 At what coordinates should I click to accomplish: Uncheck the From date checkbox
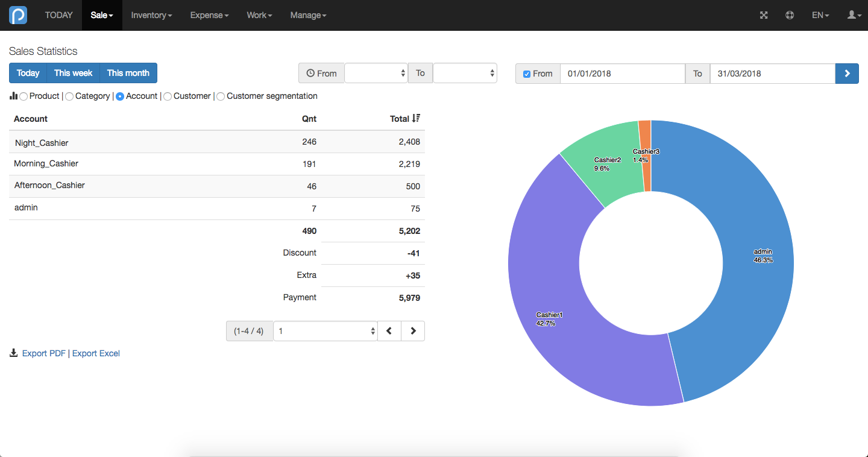click(x=527, y=74)
